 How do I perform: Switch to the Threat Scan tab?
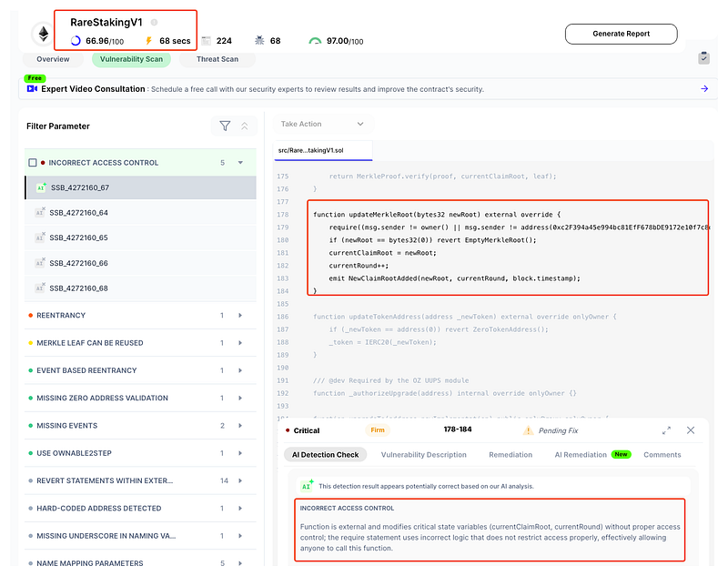(x=217, y=59)
